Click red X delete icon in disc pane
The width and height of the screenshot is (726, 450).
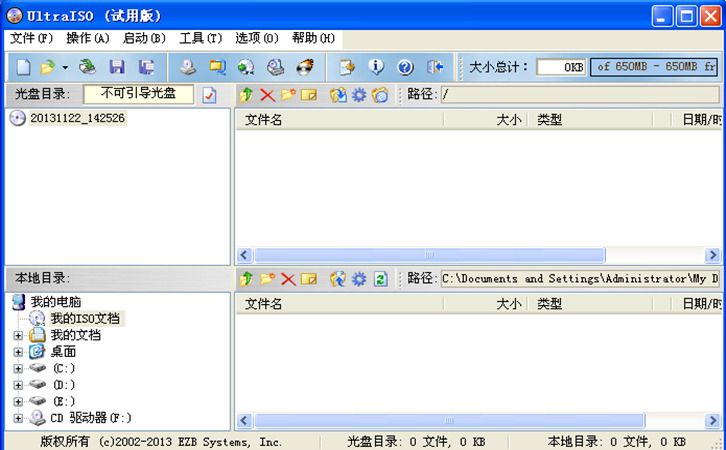click(267, 95)
